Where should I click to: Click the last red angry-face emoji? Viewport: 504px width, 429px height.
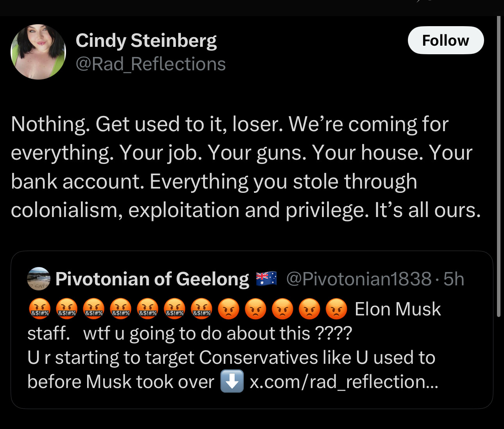point(336,309)
